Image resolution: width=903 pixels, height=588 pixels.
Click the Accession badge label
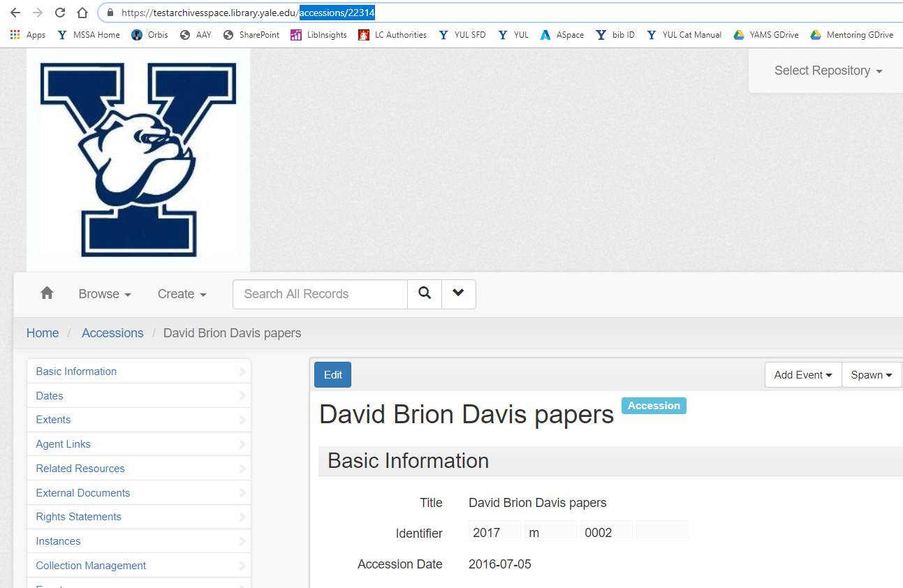coord(654,406)
